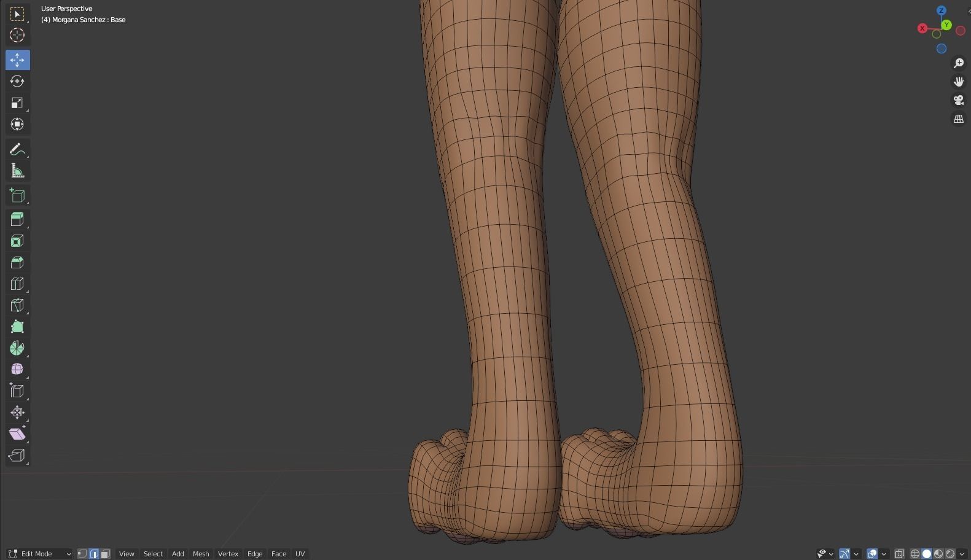Click the 'Morgana Sanchez : Base' object label
Viewport: 971px width, 560px height.
[x=88, y=20]
